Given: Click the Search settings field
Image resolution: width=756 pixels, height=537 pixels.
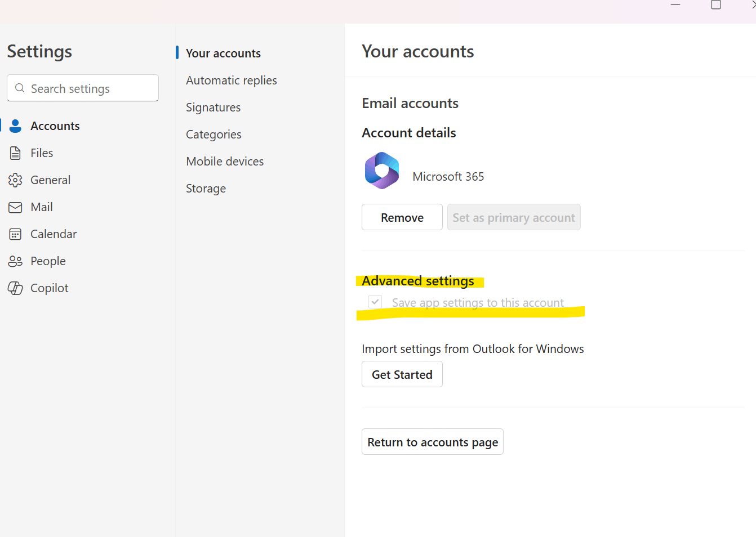Looking at the screenshot, I should point(82,88).
